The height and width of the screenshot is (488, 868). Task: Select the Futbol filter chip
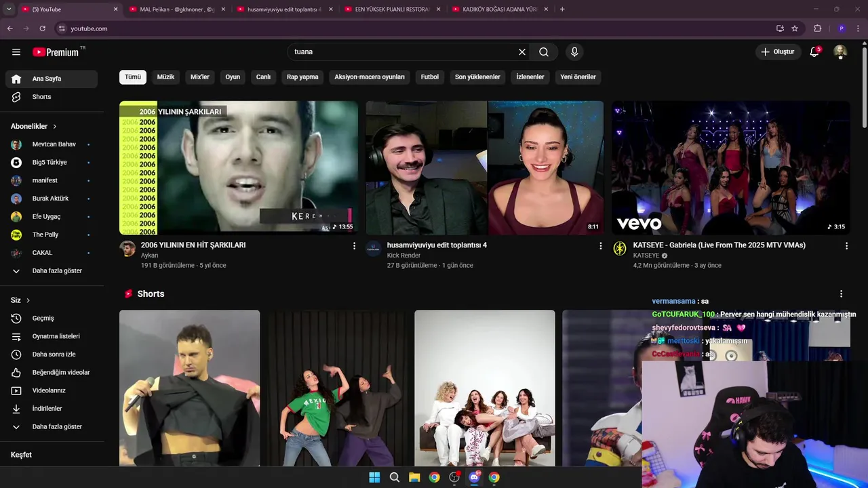430,77
